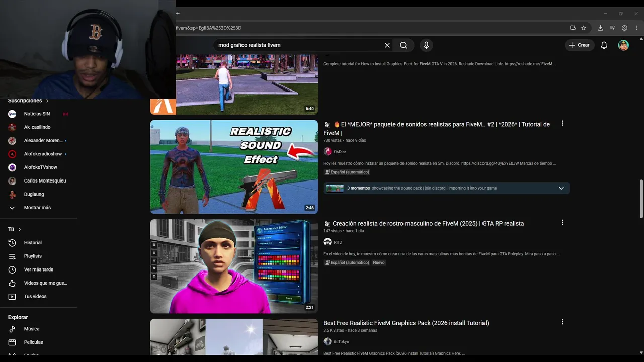This screenshot has height=362, width=644.
Task: Play the Realistic Sound Effect thumbnail video
Action: coord(234,167)
